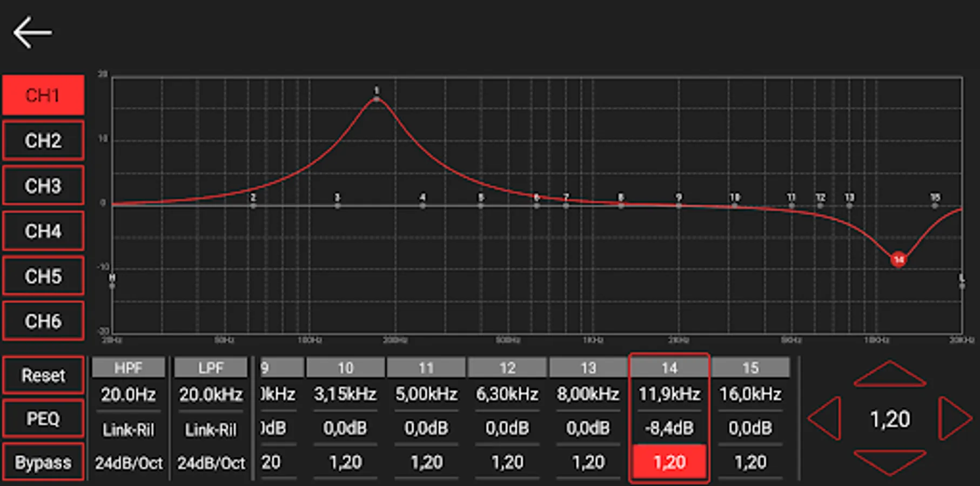
Task: Select band 14 gain -8,4dB
Action: 669,428
